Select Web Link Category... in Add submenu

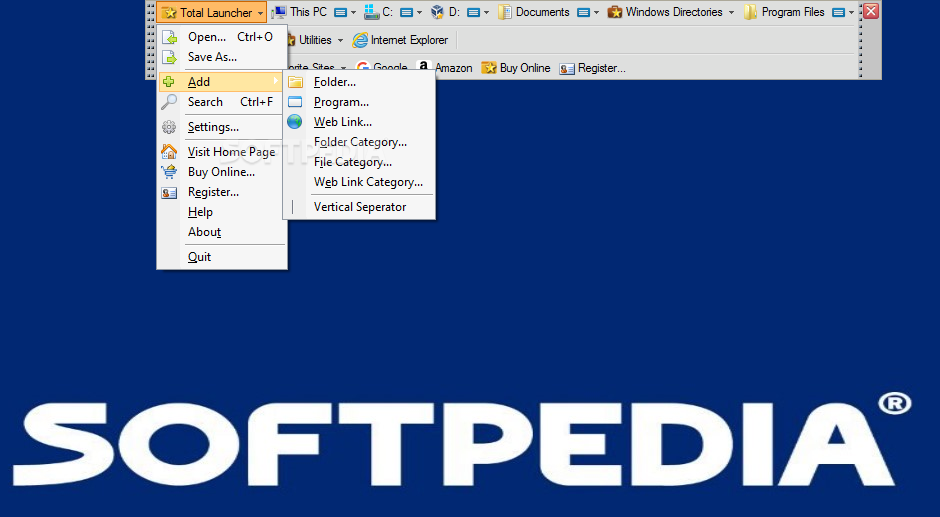[359, 182]
